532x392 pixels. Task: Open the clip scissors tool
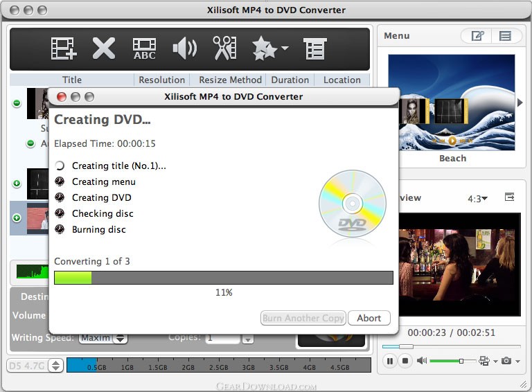tap(224, 48)
